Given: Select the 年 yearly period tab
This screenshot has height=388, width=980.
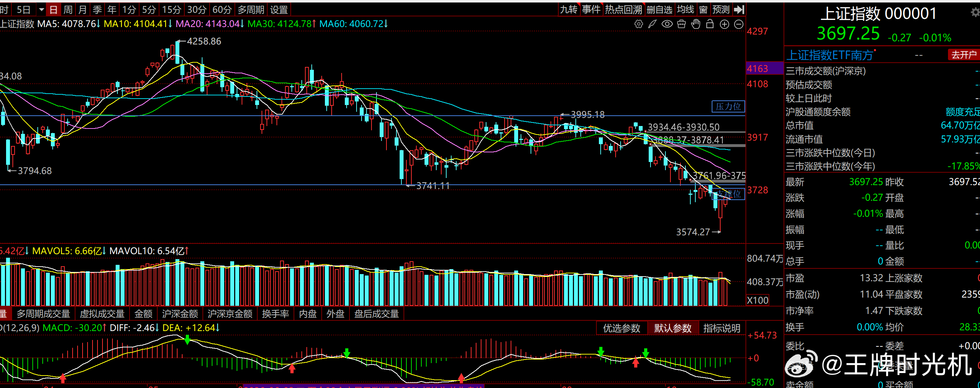Looking at the screenshot, I should click(x=111, y=10).
